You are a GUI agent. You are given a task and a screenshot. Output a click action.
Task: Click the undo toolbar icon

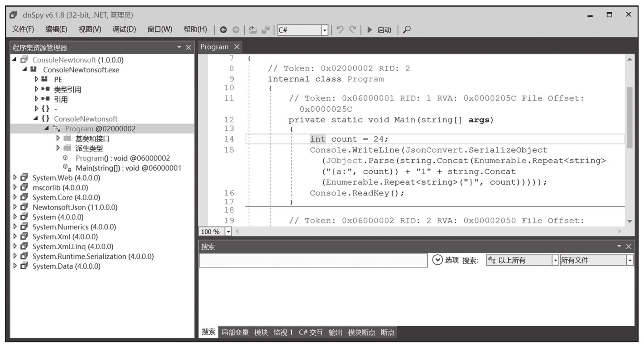point(340,29)
